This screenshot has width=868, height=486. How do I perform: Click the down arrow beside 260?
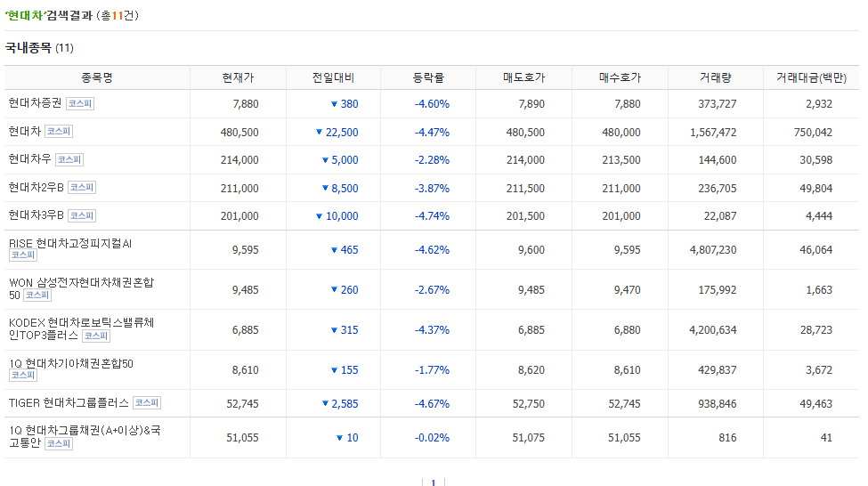334,290
